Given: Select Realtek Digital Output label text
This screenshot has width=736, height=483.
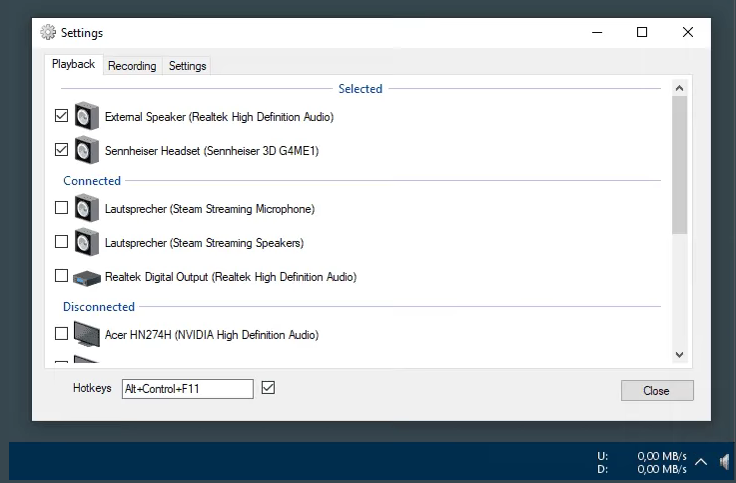Looking at the screenshot, I should tap(231, 277).
